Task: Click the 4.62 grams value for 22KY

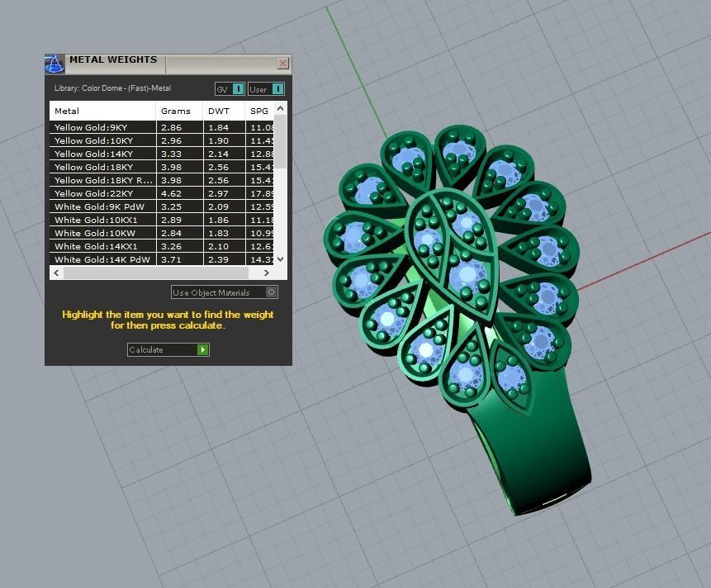Action: (x=172, y=193)
